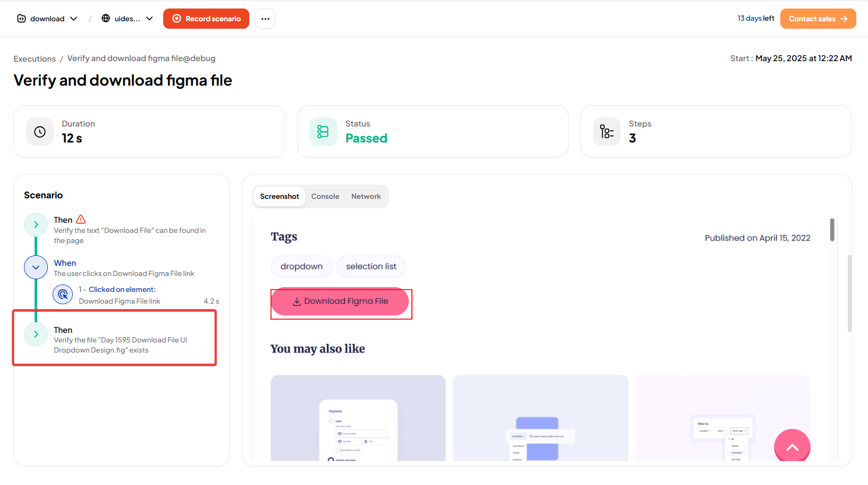Click the cursor click action icon
The image size is (868, 485).
coord(63,295)
